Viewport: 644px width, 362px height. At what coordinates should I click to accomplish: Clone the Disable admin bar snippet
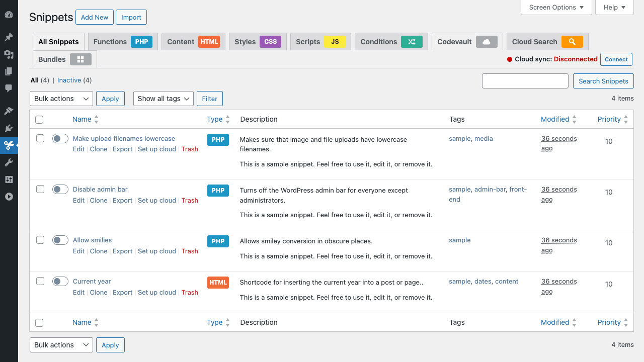[x=99, y=200]
